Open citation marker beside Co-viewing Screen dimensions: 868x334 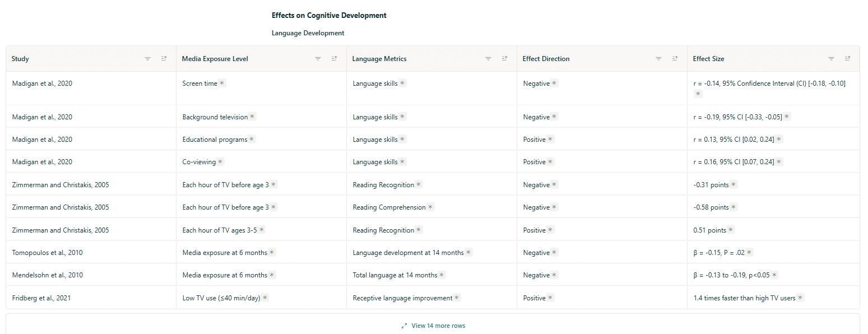coord(220,162)
